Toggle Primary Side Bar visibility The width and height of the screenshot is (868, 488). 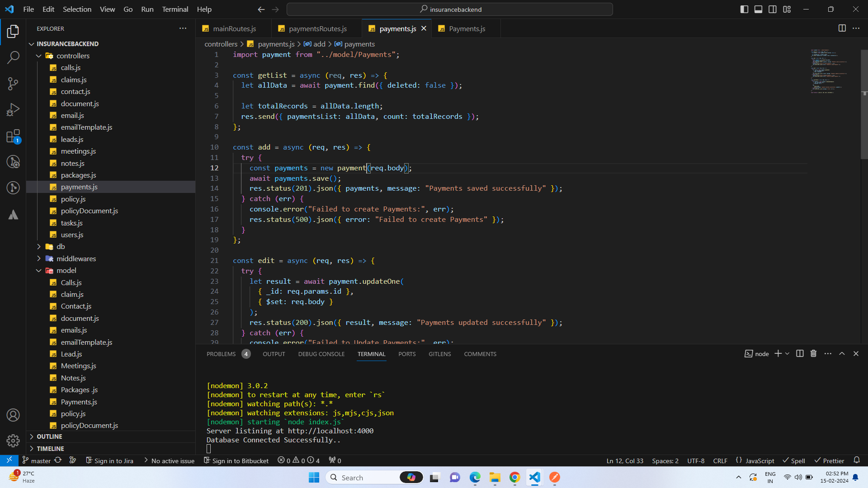pyautogui.click(x=744, y=9)
